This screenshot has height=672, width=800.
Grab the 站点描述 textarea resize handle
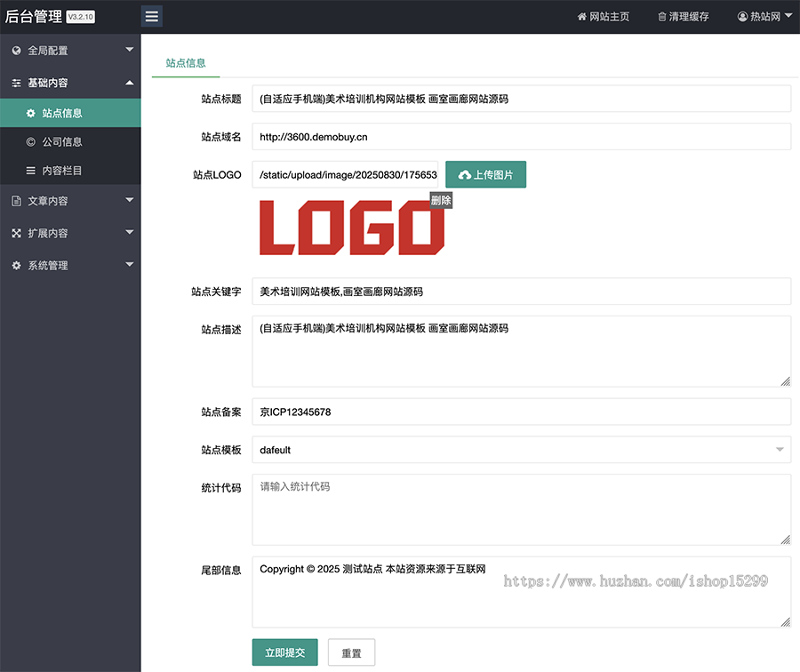click(786, 381)
